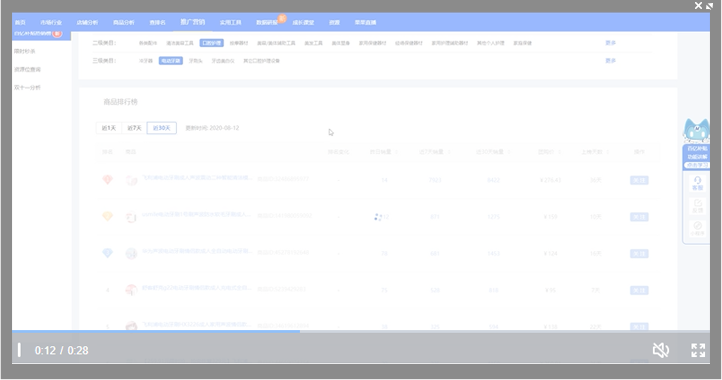This screenshot has width=722, height=380.
Task: Expand second-level categories via 更多
Action: coord(611,43)
